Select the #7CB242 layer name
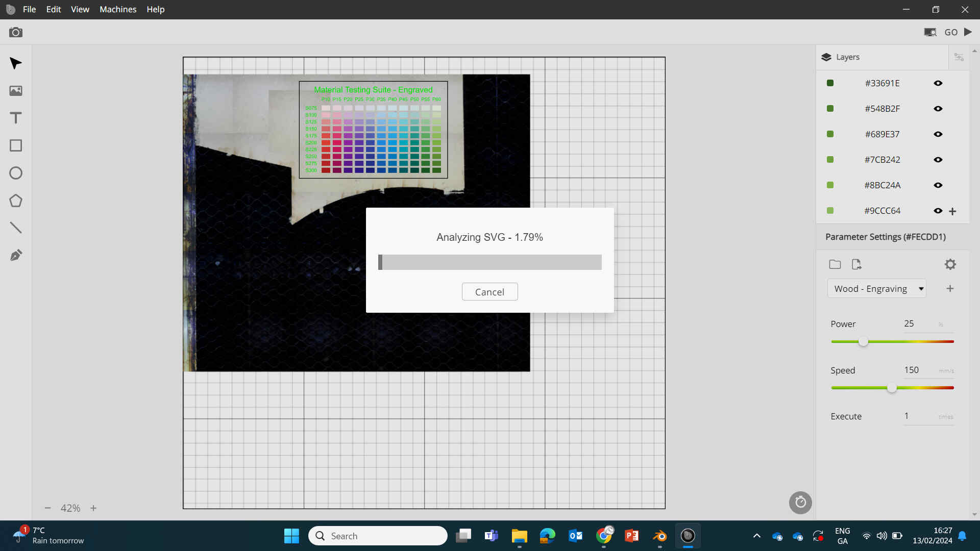The width and height of the screenshot is (980, 551). (x=882, y=160)
